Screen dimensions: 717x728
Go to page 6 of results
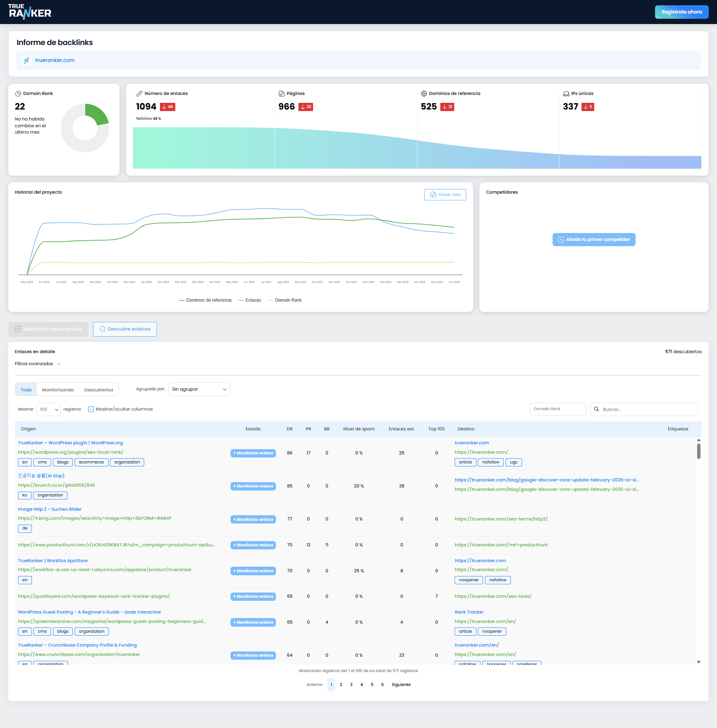(382, 684)
